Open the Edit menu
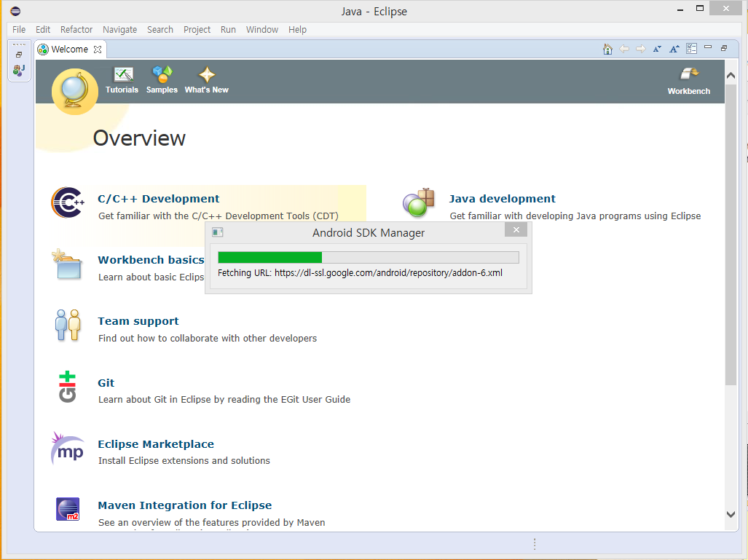748x560 pixels. tap(43, 30)
